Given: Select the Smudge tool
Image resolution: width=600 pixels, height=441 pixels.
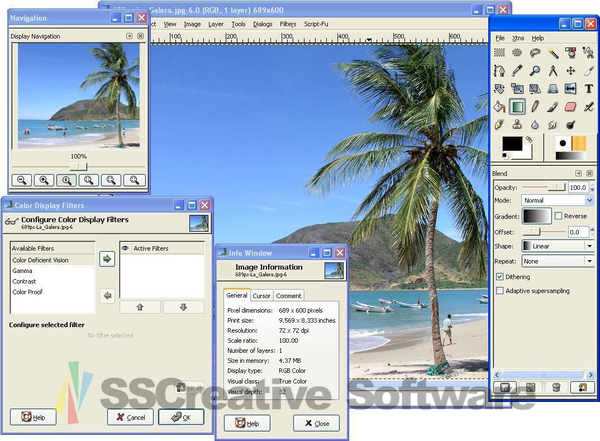Looking at the screenshot, I should pyautogui.click(x=553, y=125).
